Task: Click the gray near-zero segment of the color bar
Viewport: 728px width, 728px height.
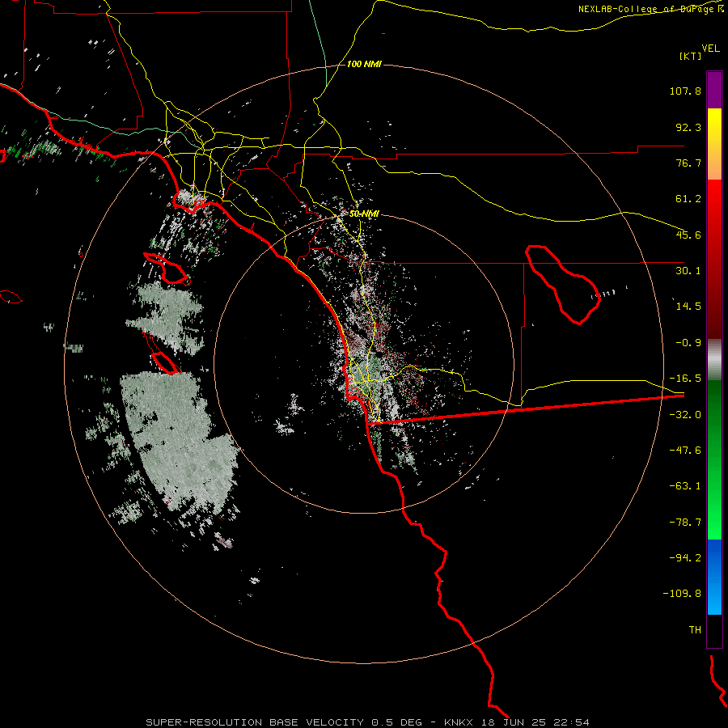Action: click(x=714, y=359)
